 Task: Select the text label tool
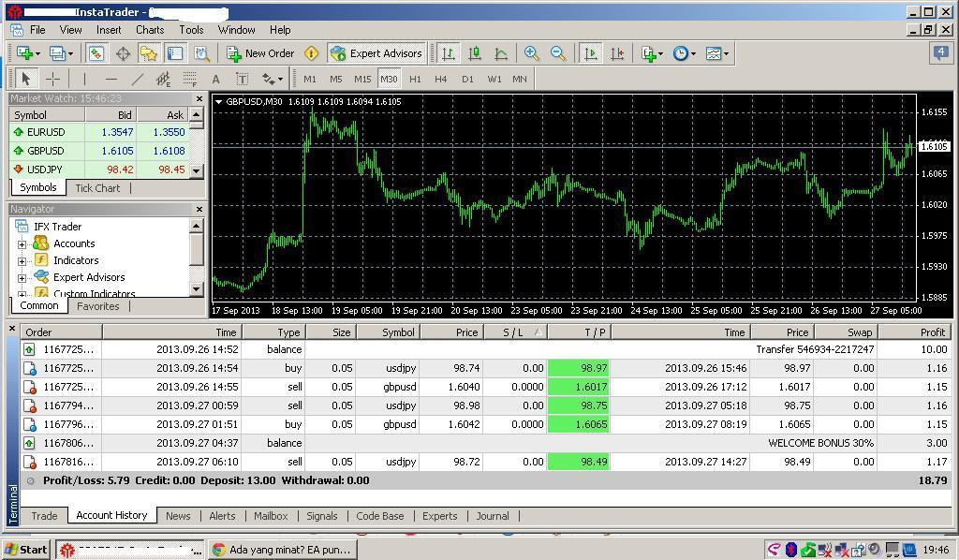tap(243, 79)
